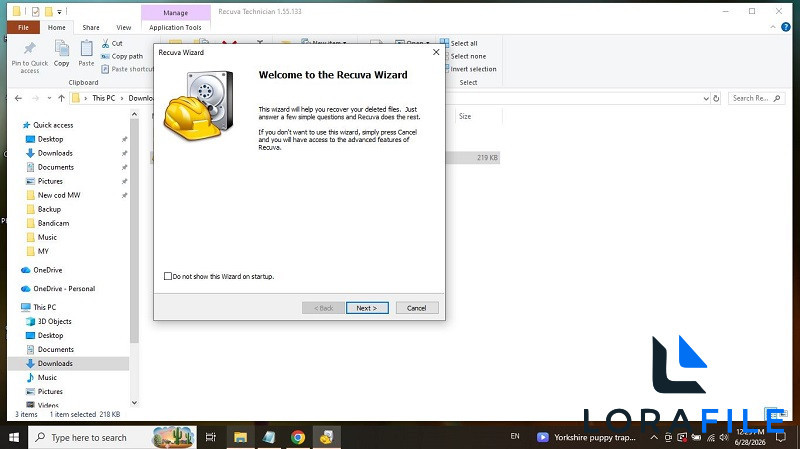Viewport: 800px width, 449px height.
Task: Select OneDrive - Personal
Action: pyautogui.click(x=64, y=288)
